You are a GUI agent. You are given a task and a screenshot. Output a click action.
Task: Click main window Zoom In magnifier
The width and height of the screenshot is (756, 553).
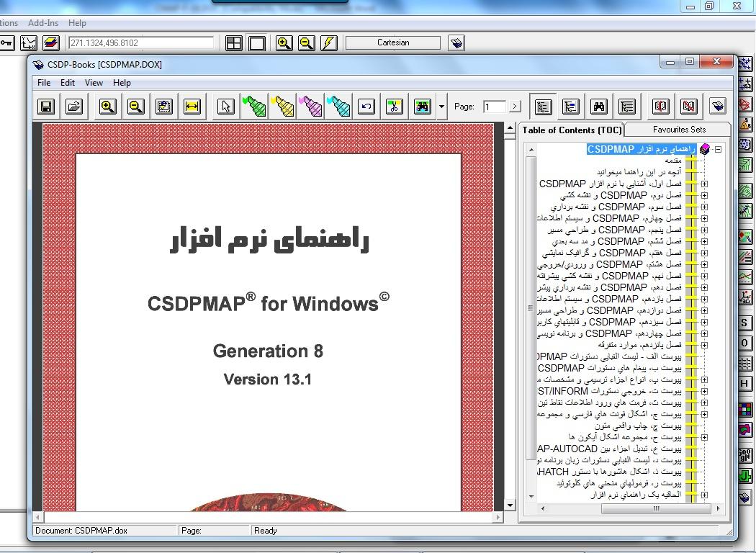pyautogui.click(x=284, y=43)
